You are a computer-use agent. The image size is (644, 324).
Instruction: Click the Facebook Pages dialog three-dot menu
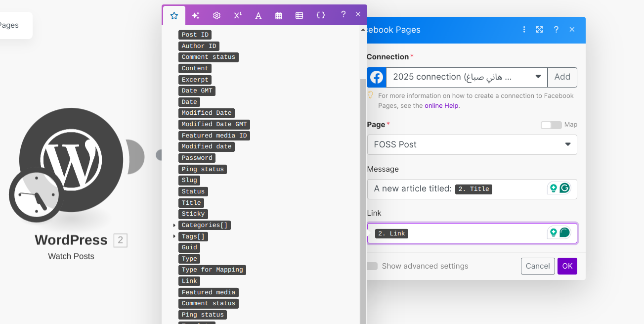pyautogui.click(x=524, y=30)
